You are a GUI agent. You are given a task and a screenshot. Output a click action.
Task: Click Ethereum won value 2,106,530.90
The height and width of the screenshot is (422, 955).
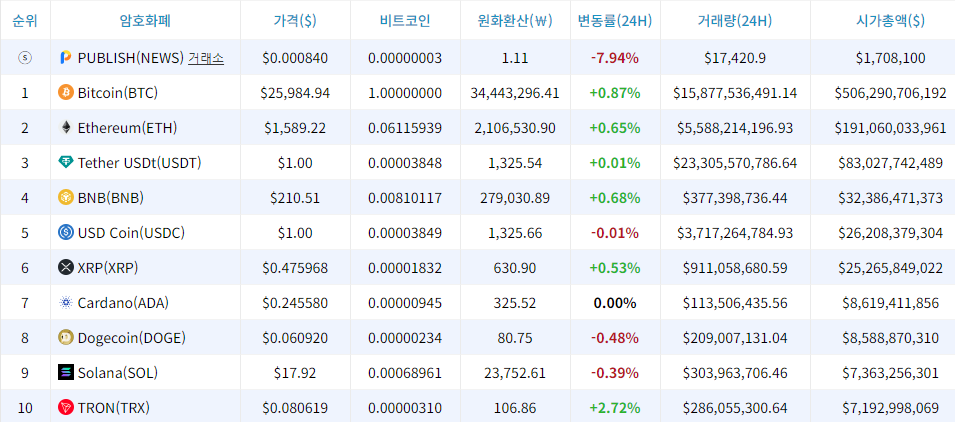[x=515, y=128]
